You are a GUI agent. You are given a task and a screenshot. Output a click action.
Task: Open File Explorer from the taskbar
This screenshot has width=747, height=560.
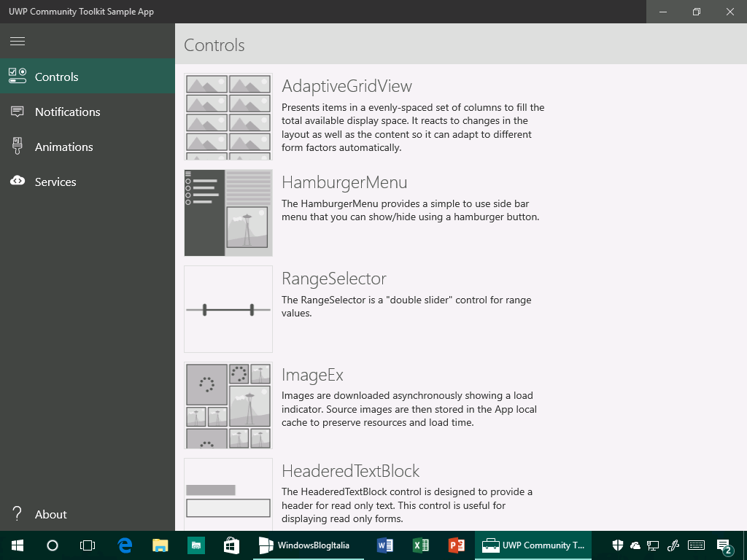[x=160, y=545]
